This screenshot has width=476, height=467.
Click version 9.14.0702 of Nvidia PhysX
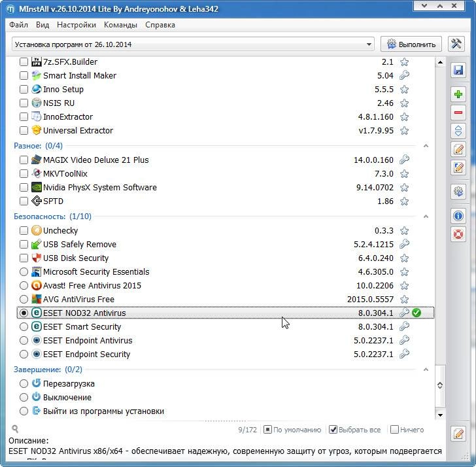coord(375,187)
